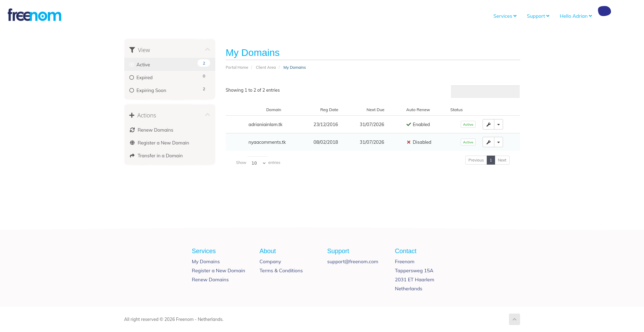
Task: Click the globe icon beside Register a New Domain
Action: 132,143
